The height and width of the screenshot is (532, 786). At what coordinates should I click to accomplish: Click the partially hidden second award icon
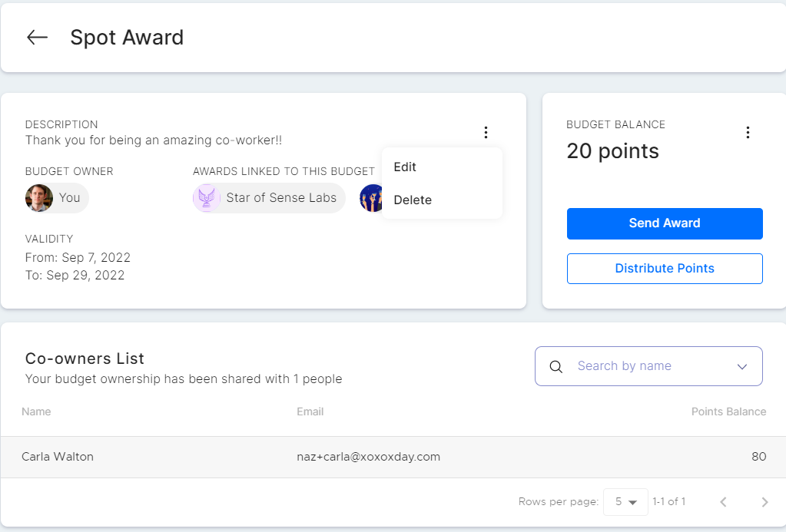pyautogui.click(x=370, y=198)
